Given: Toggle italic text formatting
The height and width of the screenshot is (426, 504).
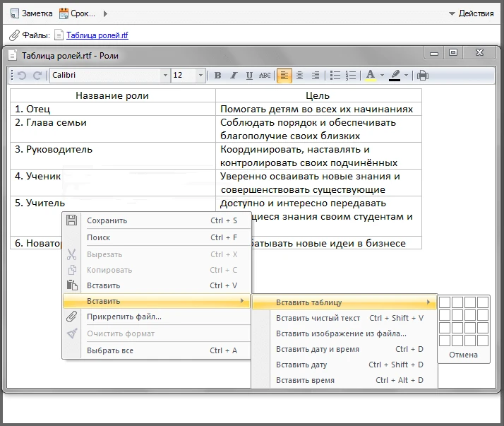Looking at the screenshot, I should (x=234, y=76).
